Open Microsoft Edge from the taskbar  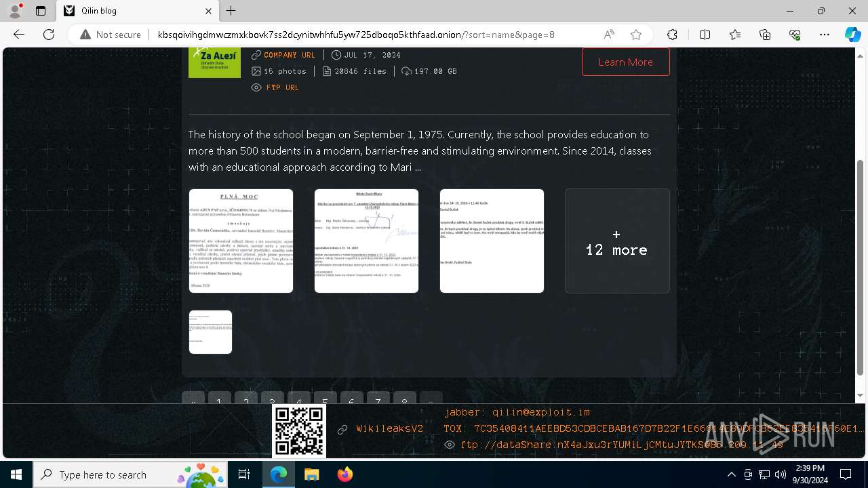tap(279, 474)
